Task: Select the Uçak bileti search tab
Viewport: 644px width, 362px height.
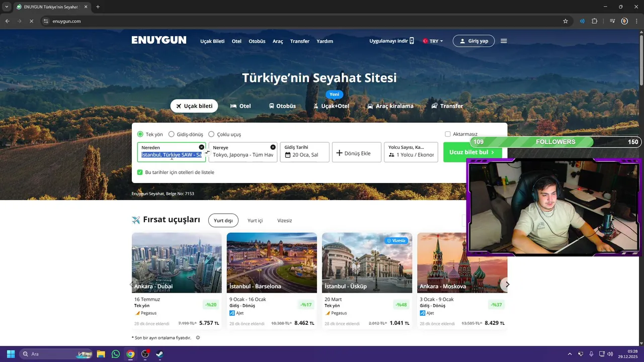Action: tap(194, 106)
